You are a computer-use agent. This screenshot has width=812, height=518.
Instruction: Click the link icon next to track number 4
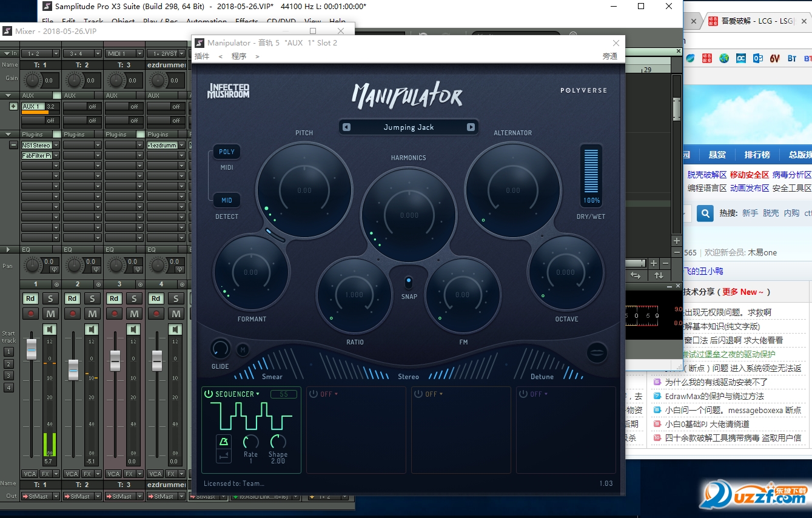point(182,284)
